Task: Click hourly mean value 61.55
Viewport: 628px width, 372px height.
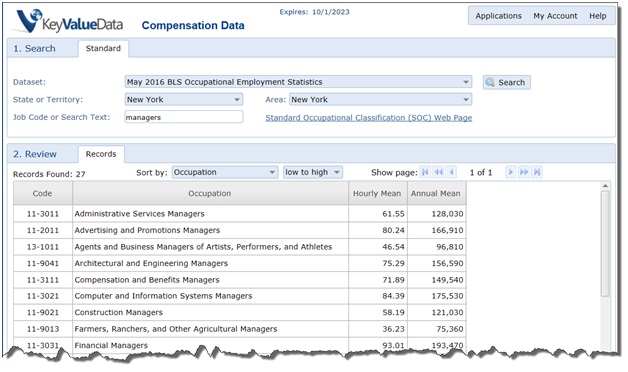Action: (x=393, y=214)
